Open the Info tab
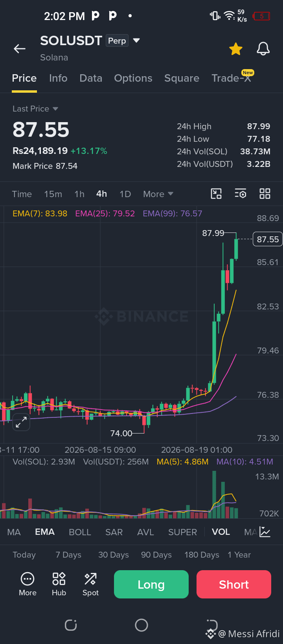The height and width of the screenshot is (644, 283). [58, 78]
